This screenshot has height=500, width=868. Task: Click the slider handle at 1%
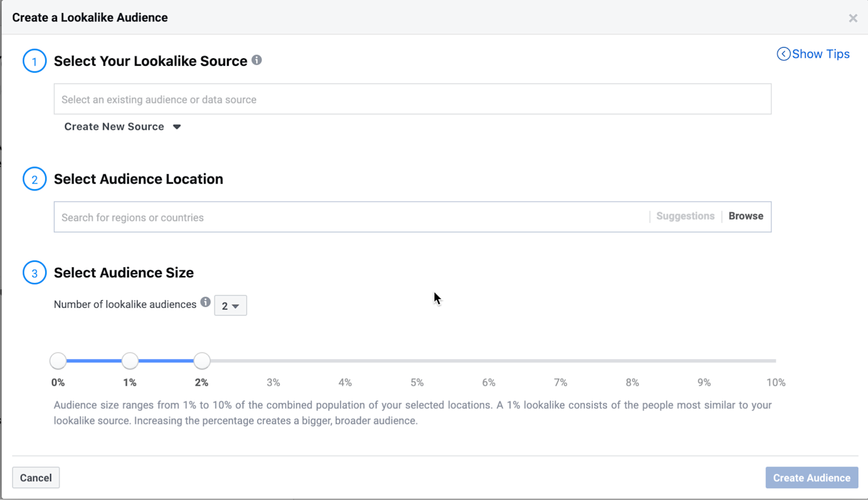tap(130, 360)
